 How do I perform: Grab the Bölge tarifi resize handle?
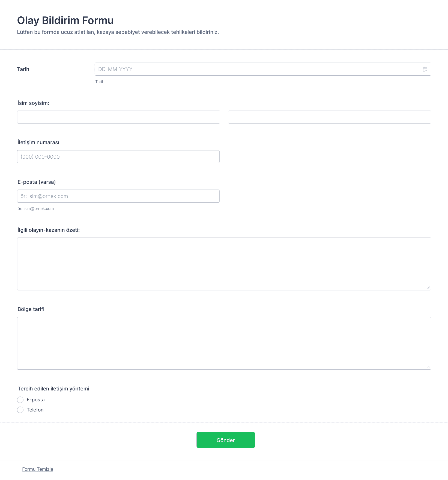(428, 367)
